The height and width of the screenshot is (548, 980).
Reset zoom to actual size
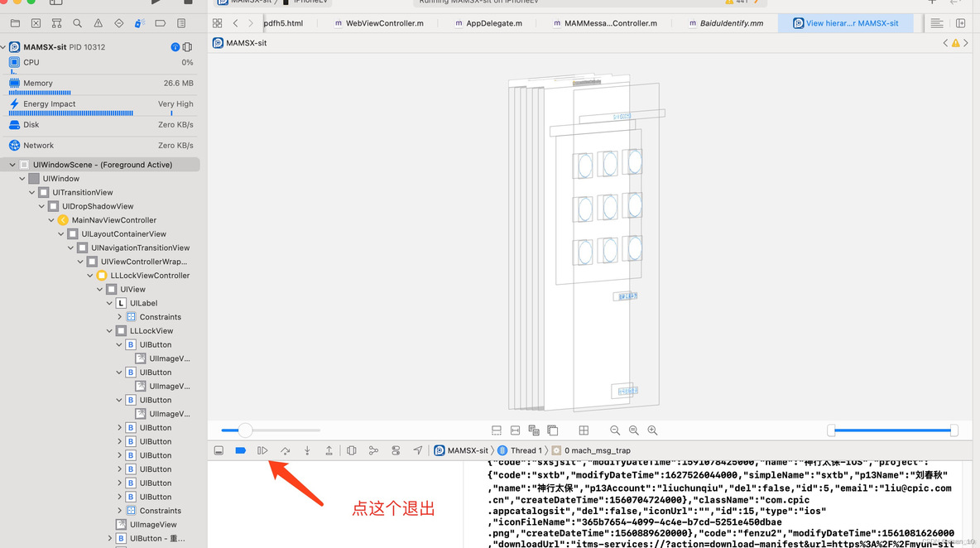634,430
